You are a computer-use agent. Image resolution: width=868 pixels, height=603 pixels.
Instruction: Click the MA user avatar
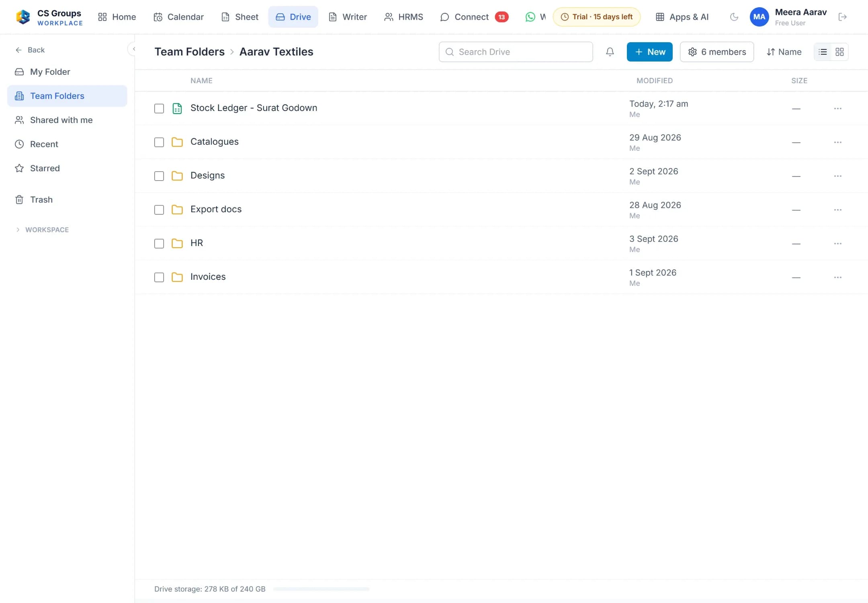tap(759, 17)
